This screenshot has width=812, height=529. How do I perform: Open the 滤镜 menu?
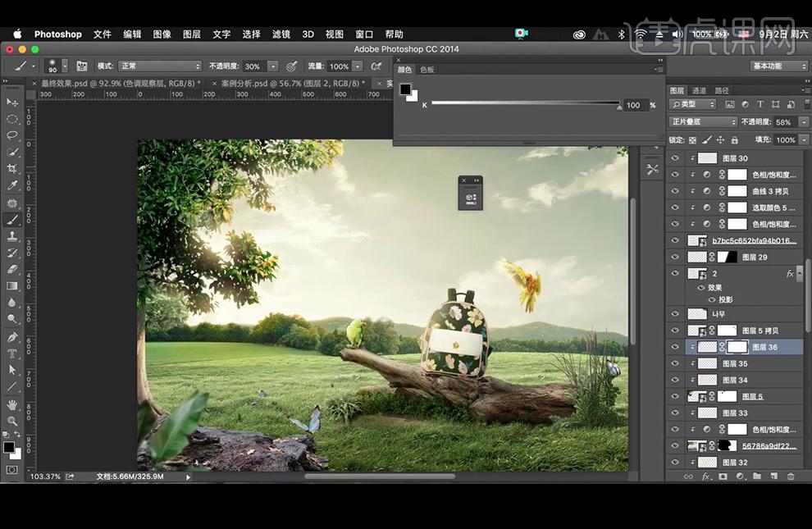281,34
